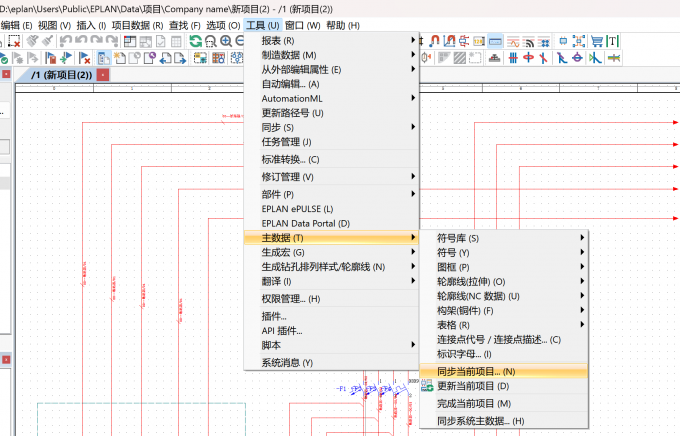
Task: Open EPLAN Data Portal (D)
Action: pos(332,223)
